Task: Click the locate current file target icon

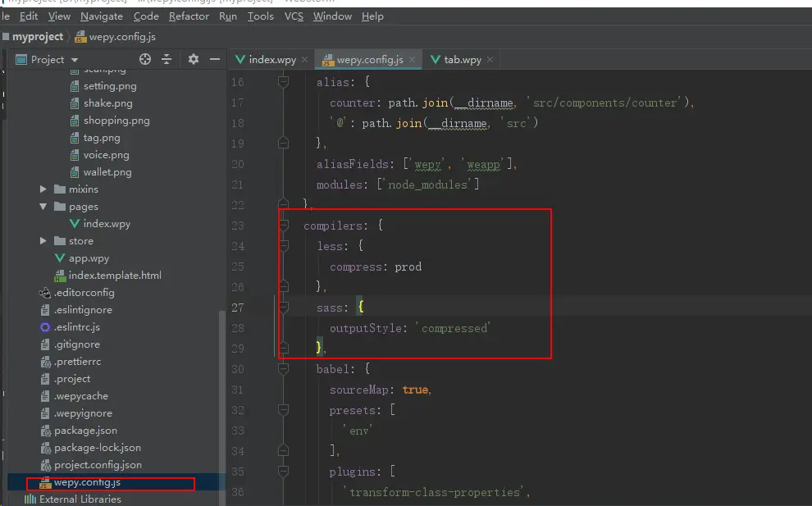Action: (145, 59)
